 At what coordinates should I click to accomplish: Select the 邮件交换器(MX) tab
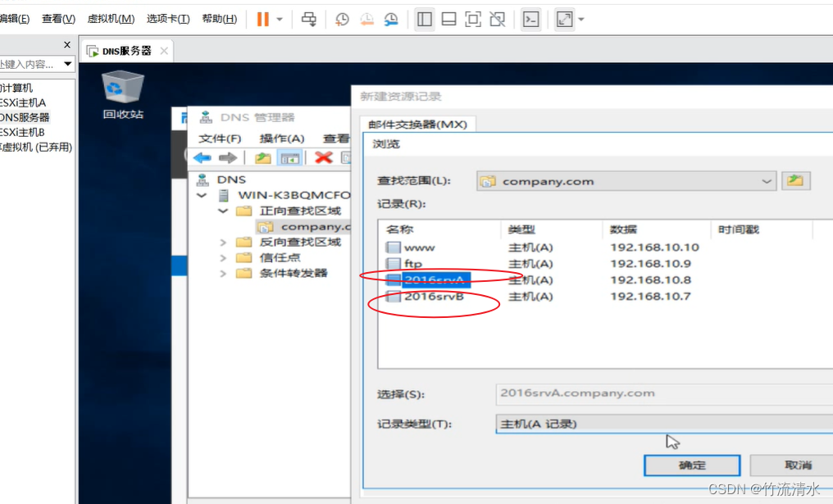[x=417, y=125]
